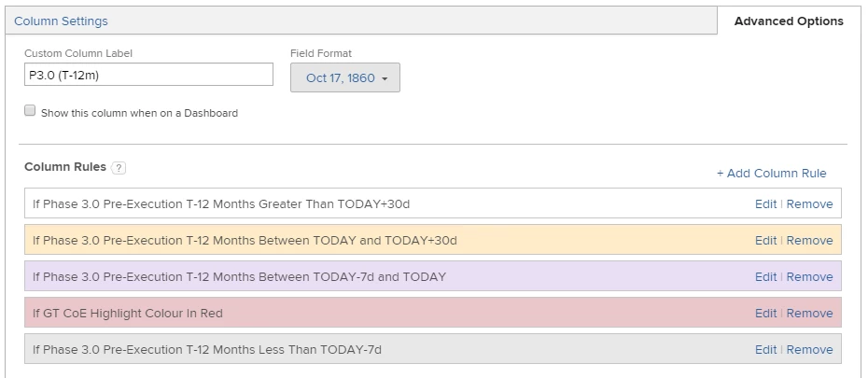Remove the Less Than TODAY-7d rule
Image resolution: width=868 pixels, height=378 pixels.
pos(809,349)
